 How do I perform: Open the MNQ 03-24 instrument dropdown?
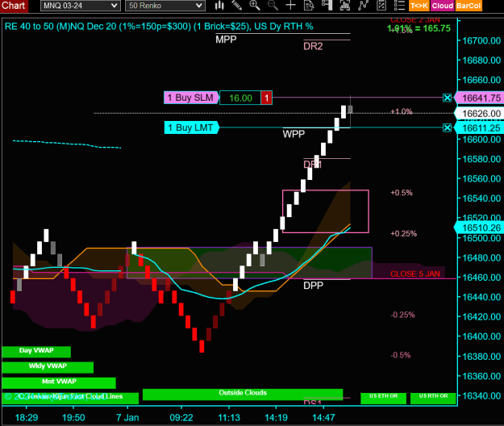pos(81,6)
